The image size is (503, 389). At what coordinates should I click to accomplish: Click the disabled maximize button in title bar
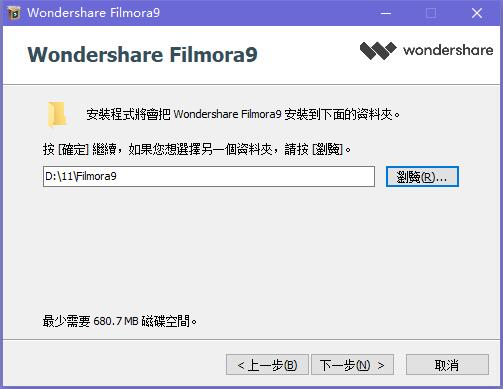(431, 13)
